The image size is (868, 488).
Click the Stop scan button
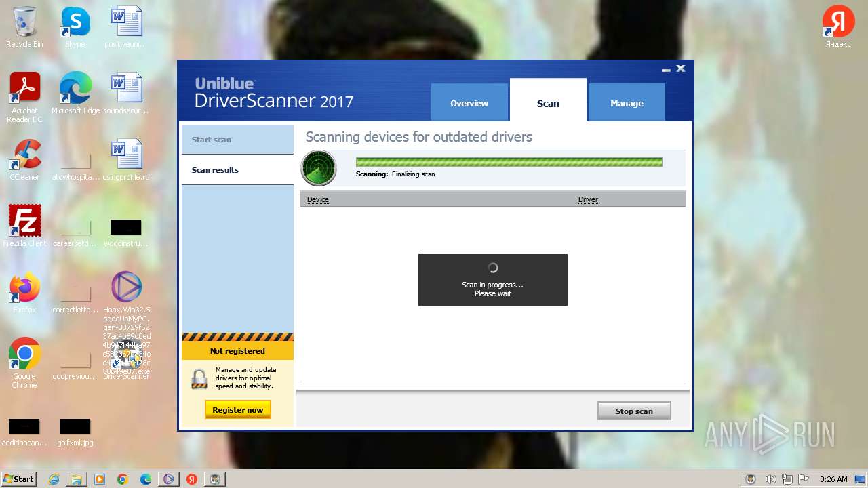click(x=634, y=411)
